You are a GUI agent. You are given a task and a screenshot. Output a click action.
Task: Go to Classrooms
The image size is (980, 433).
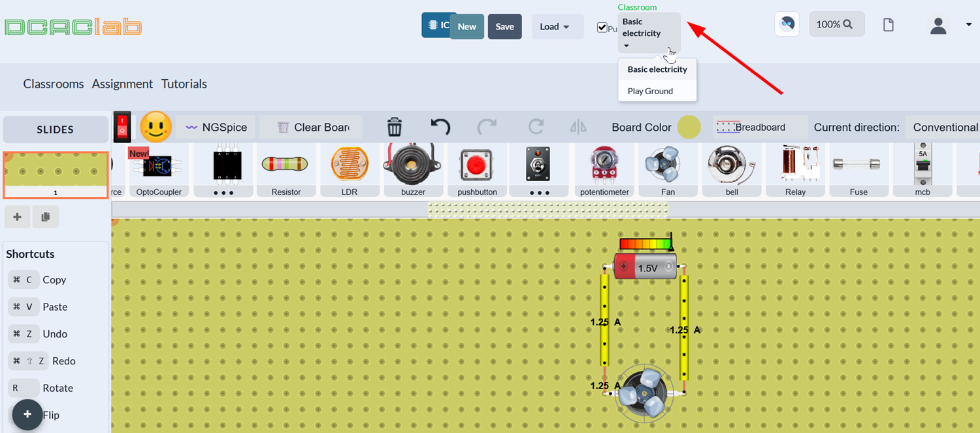[54, 84]
